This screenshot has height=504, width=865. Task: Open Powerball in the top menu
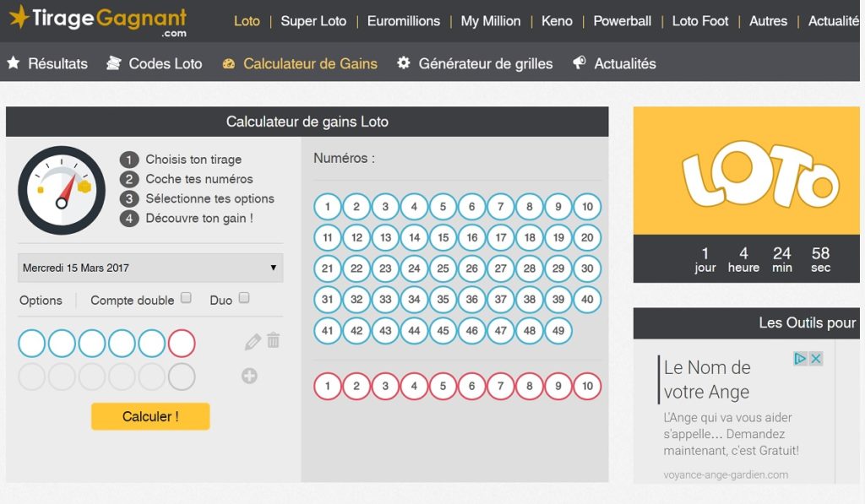tap(623, 21)
